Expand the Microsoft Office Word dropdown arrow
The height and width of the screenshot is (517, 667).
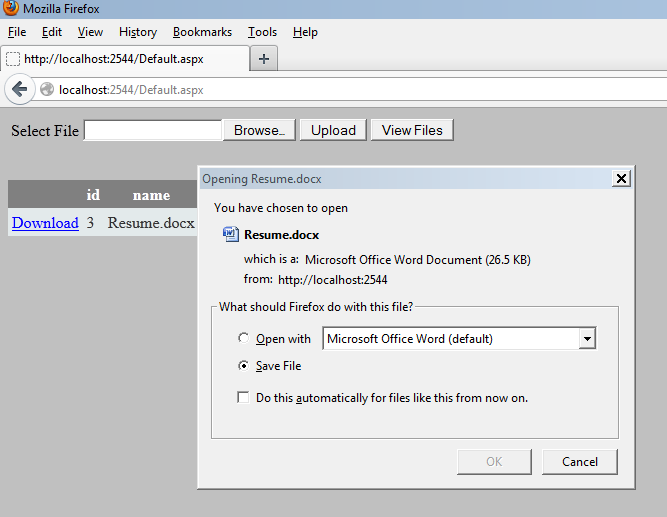coord(587,339)
